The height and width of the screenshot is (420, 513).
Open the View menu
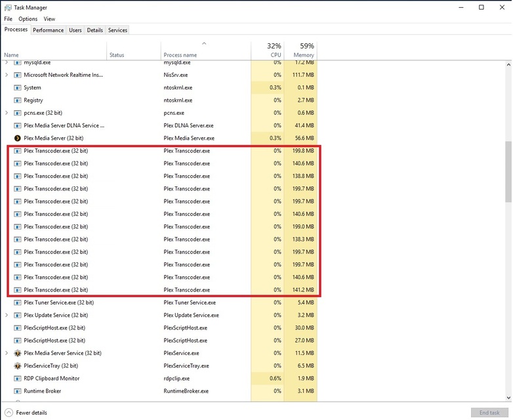click(x=49, y=19)
